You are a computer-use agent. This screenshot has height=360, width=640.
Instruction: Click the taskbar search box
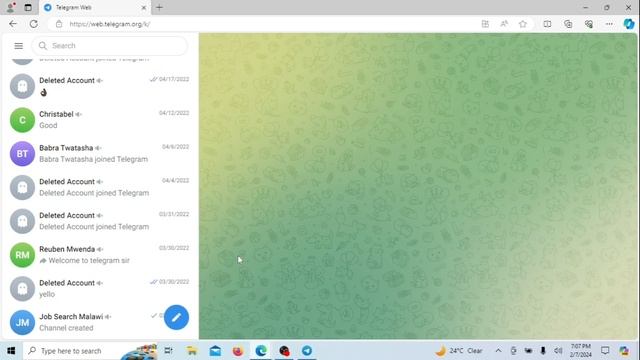(x=91, y=351)
